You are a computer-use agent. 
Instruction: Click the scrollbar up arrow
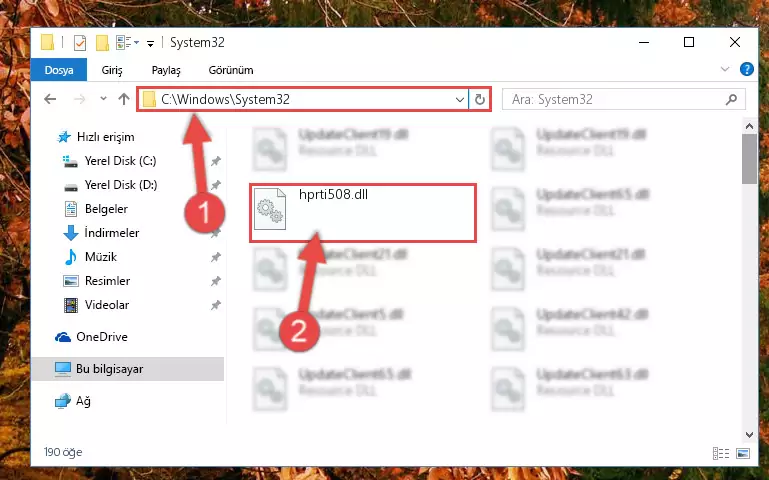coord(749,126)
